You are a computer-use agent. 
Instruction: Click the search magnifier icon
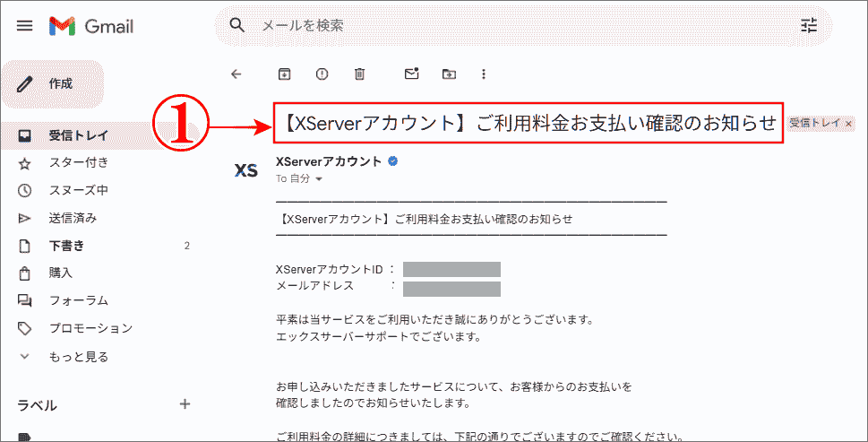click(236, 25)
